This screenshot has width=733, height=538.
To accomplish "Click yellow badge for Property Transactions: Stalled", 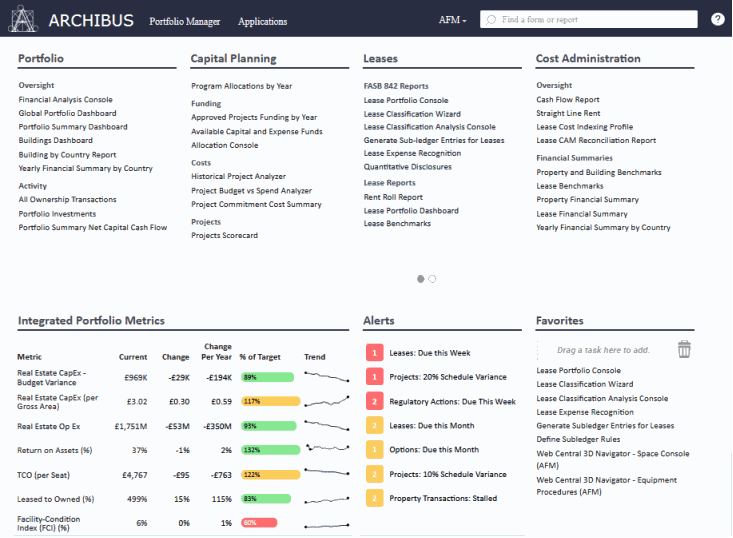I will tap(374, 498).
